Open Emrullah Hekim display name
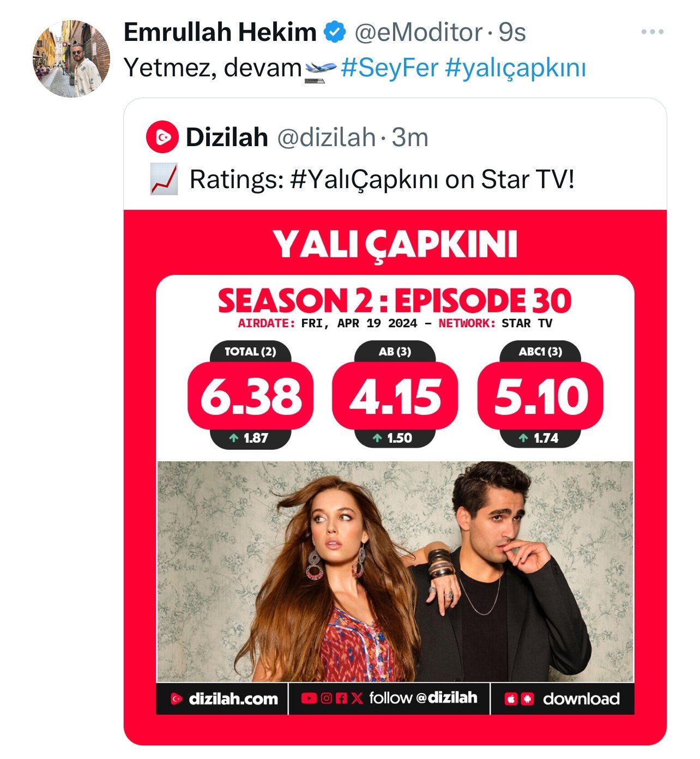 coord(220,32)
